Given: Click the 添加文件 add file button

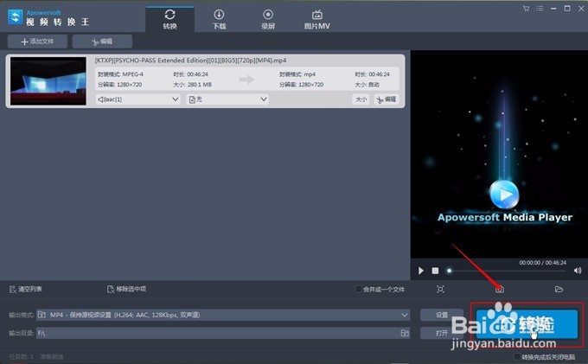Looking at the screenshot, I should 37,42.
